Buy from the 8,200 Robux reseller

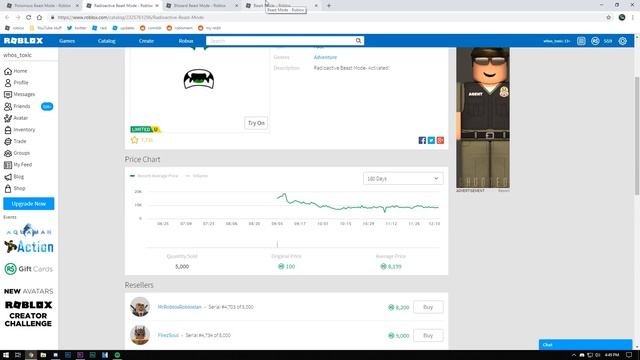[428, 307]
